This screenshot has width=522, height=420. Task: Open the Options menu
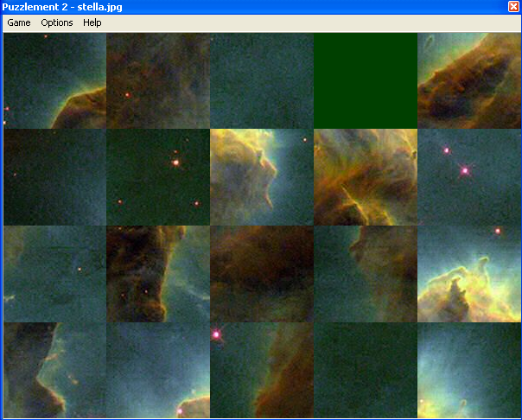point(57,22)
